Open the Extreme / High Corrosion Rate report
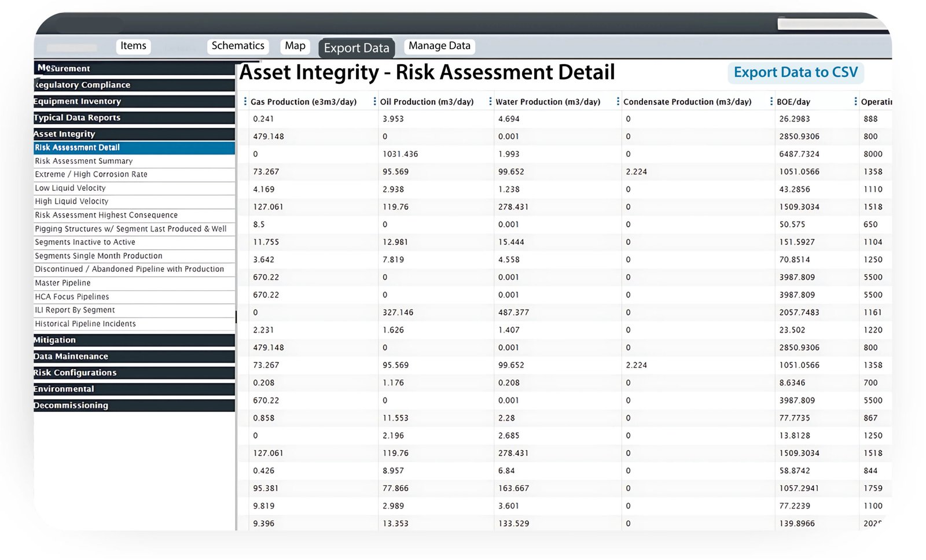Screen dimensions: 926x560 coord(91,174)
